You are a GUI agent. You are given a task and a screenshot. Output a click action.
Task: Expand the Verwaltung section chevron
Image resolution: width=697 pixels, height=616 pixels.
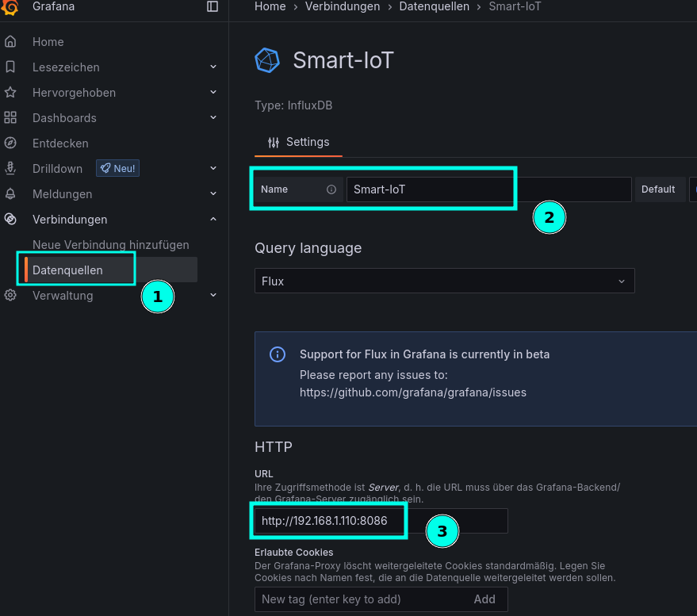click(213, 295)
